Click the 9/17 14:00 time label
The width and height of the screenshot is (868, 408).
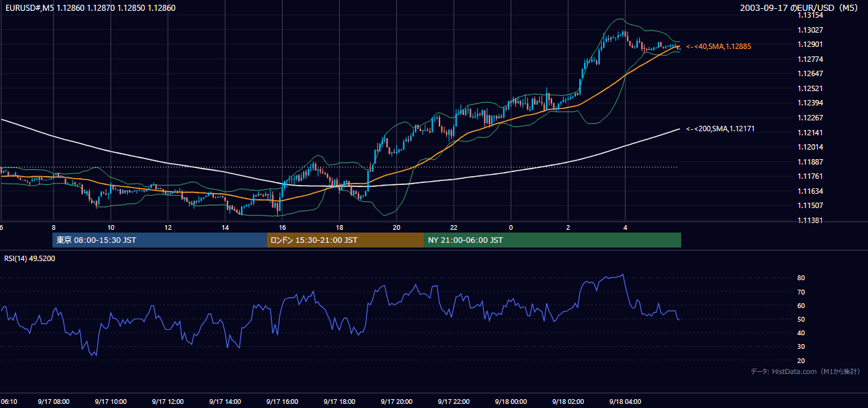tap(225, 402)
